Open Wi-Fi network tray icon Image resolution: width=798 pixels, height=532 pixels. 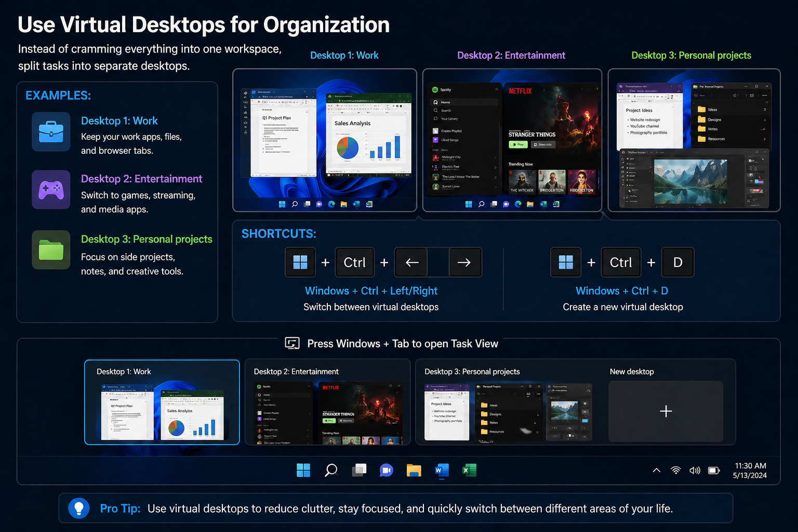coord(675,470)
